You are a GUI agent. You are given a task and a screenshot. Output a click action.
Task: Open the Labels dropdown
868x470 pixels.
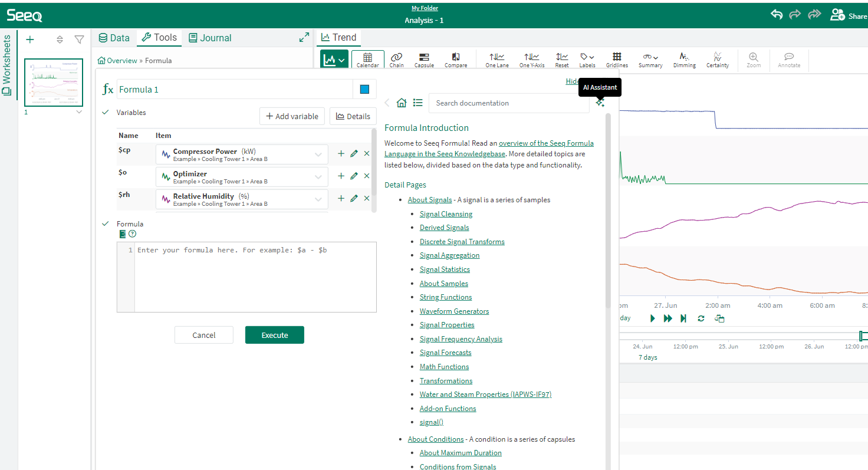[587, 60]
